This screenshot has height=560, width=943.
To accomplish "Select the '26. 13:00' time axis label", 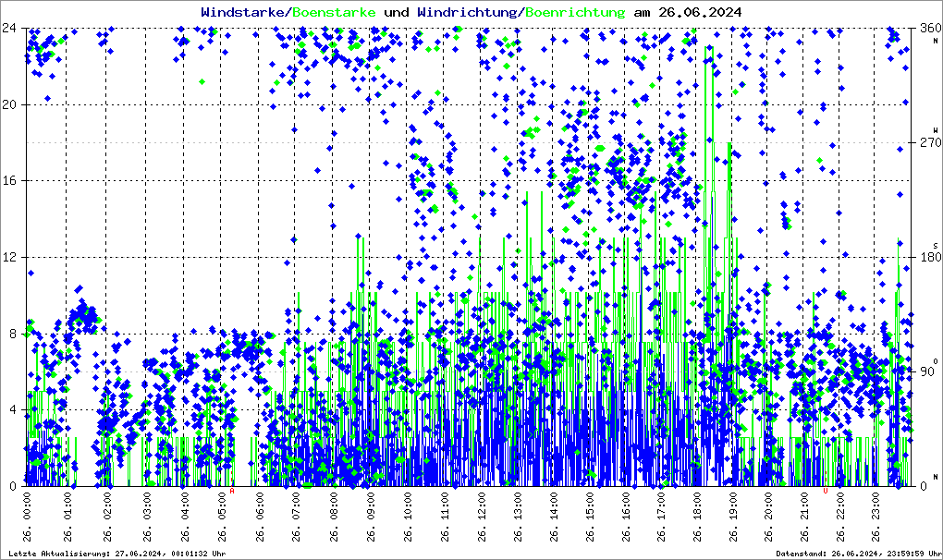I will 518,517.
